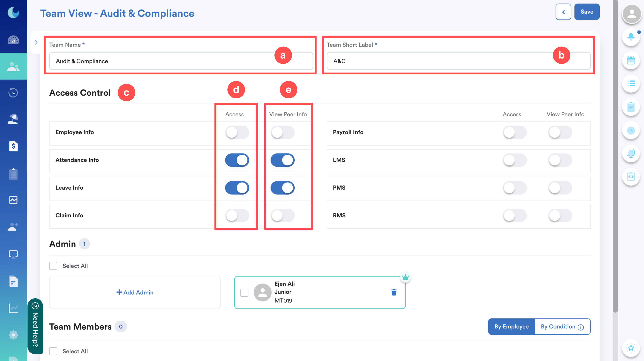Select the By Employee tab
This screenshot has width=644, height=361.
(511, 327)
